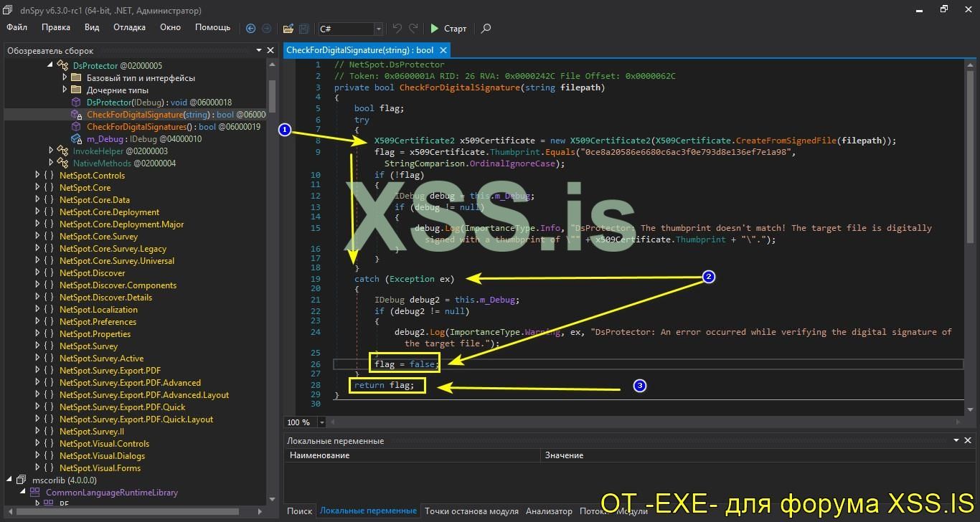The height and width of the screenshot is (522, 980).
Task: Click the method icon of CheckForDigitalSignatures() in the tree
Action: click(x=77, y=126)
